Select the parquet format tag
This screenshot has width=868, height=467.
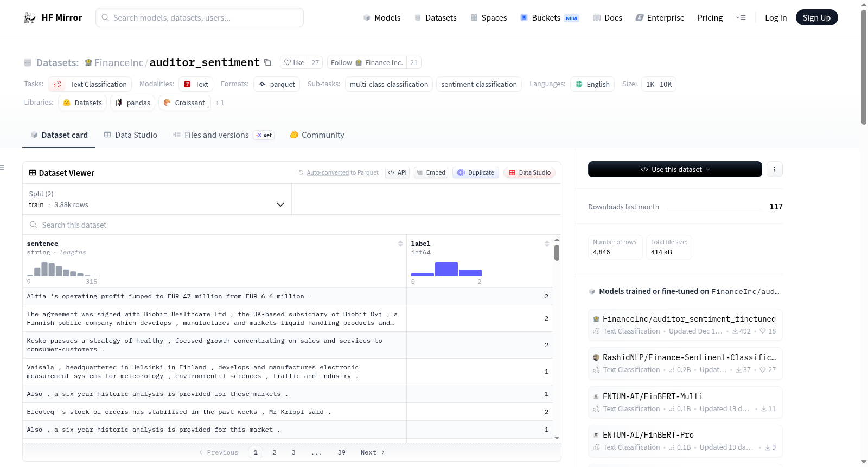click(x=277, y=84)
